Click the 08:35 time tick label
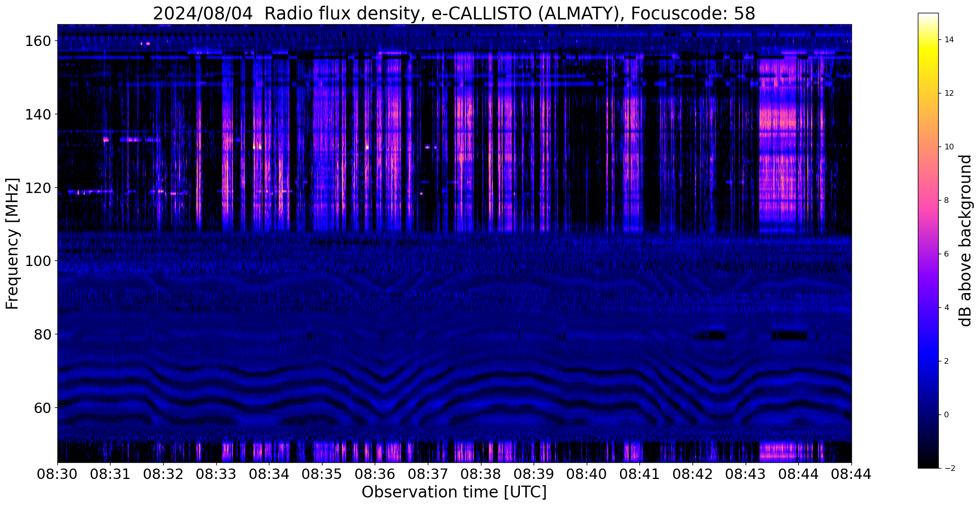980x506 pixels. click(322, 474)
